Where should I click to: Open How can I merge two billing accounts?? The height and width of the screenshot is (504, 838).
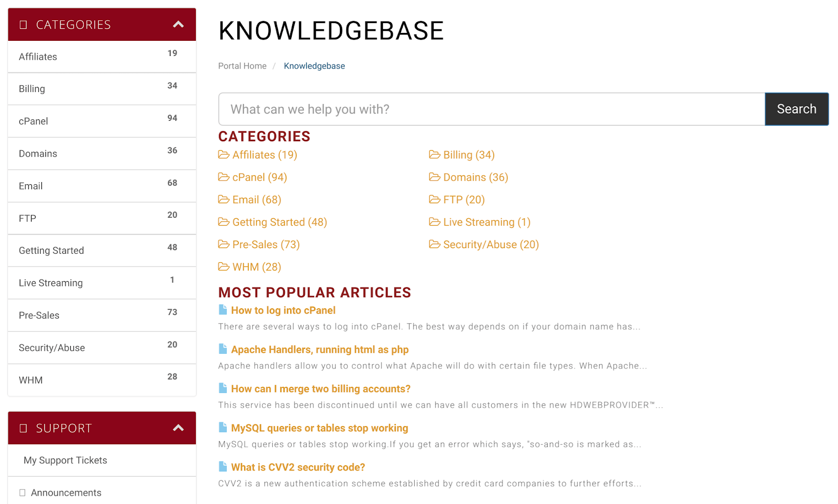(x=321, y=388)
